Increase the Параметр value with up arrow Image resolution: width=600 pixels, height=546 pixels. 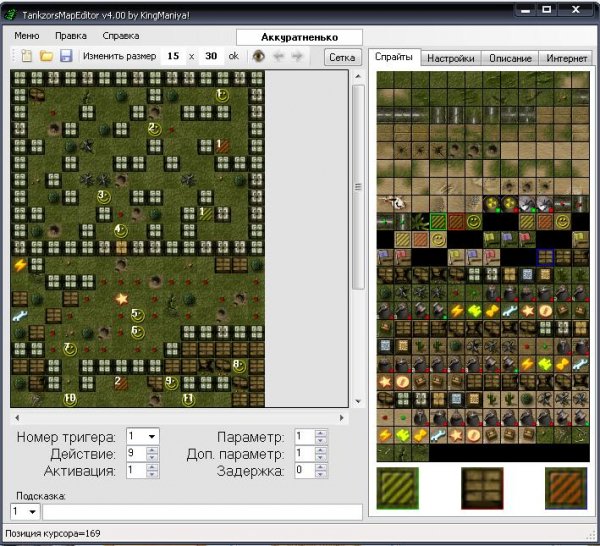(x=321, y=433)
